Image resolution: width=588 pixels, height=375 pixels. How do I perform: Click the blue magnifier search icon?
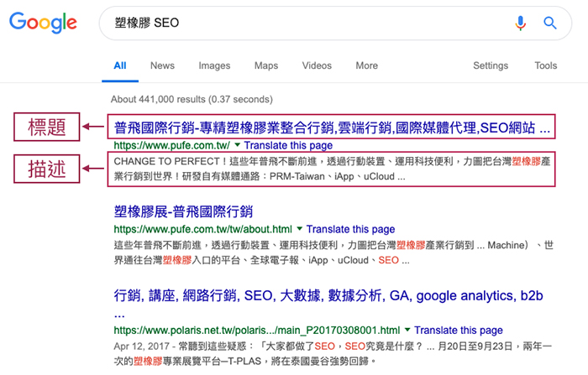coord(549,23)
